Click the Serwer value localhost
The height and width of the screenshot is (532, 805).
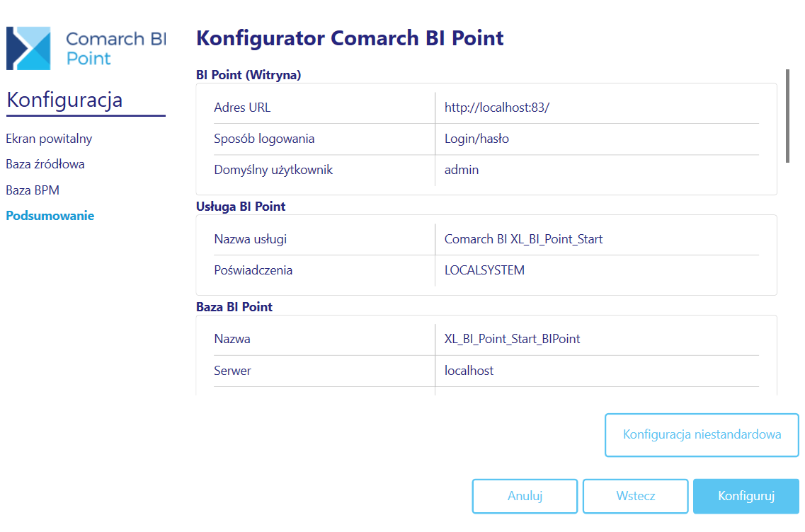pyautogui.click(x=469, y=371)
